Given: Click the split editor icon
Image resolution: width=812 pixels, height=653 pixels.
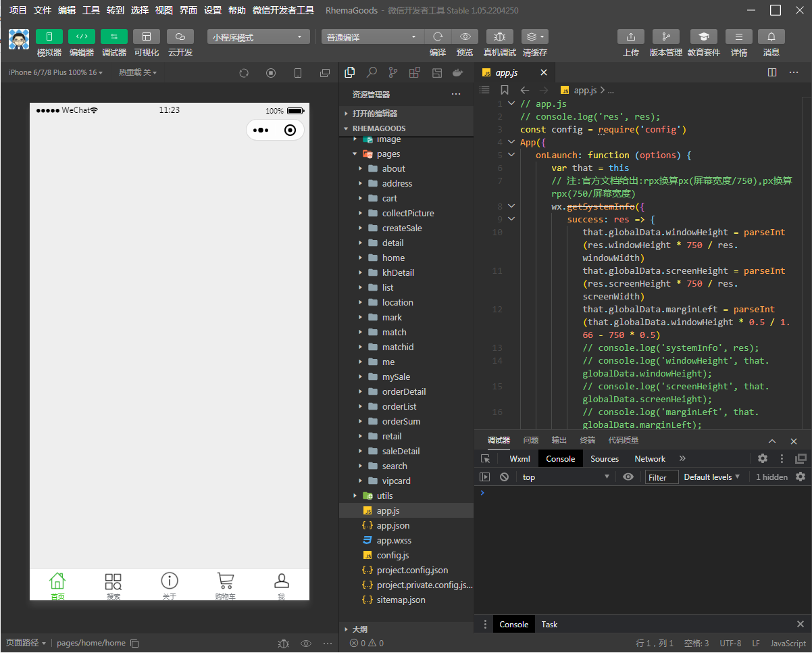Looking at the screenshot, I should pyautogui.click(x=772, y=72).
